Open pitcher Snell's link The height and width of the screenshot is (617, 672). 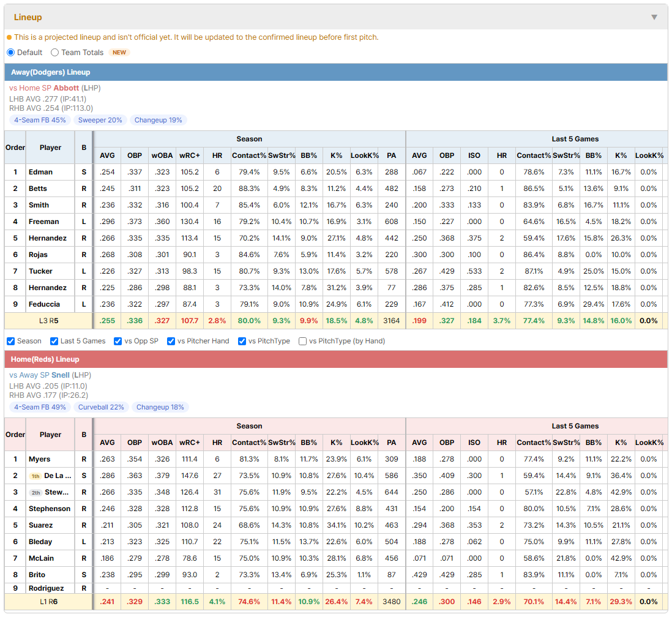point(61,375)
